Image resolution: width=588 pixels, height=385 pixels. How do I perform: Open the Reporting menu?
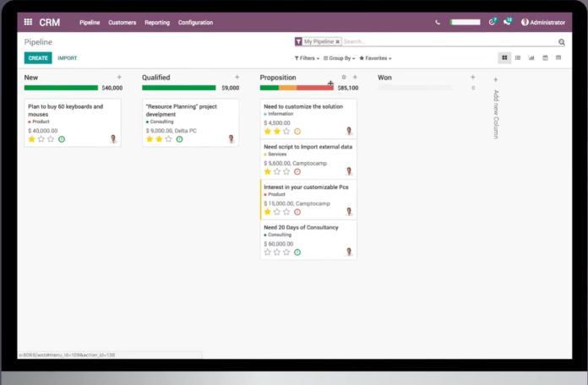[x=156, y=22]
